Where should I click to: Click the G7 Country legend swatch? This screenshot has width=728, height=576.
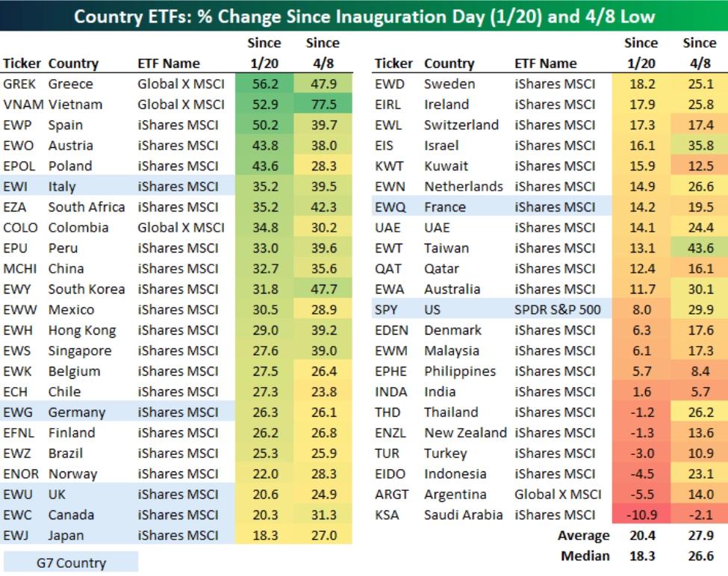[71, 562]
